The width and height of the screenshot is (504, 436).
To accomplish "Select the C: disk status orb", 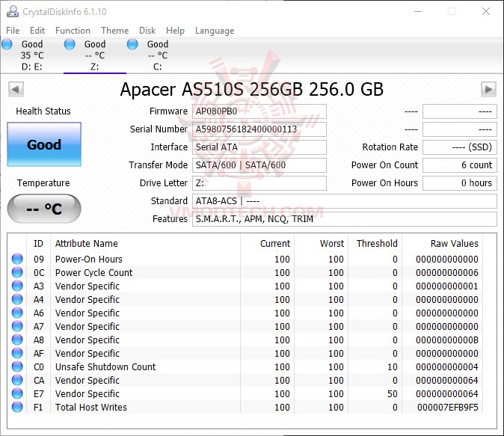I will coord(133,45).
